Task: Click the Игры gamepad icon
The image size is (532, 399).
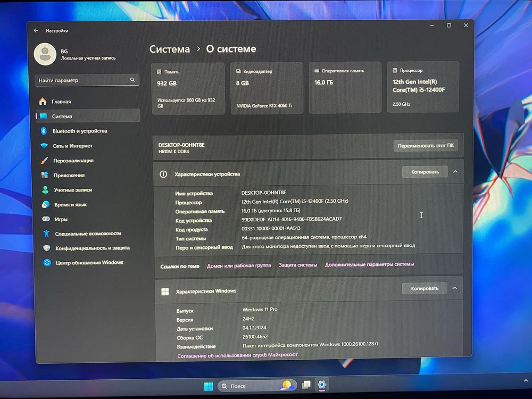Action: [46, 219]
